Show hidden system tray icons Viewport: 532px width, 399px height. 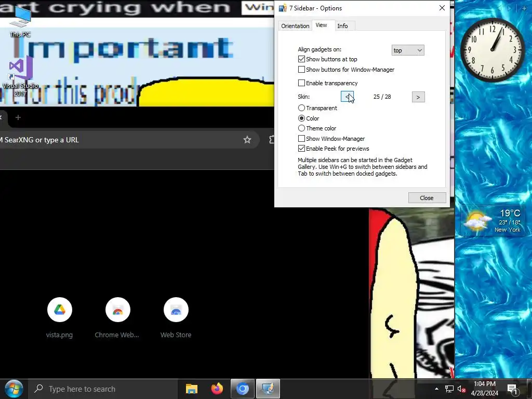(x=436, y=389)
